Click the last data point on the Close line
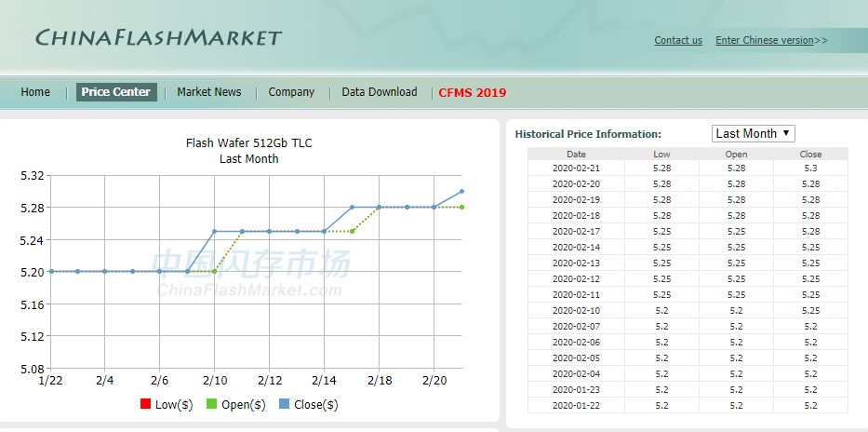This screenshot has height=432, width=868. 461,192
